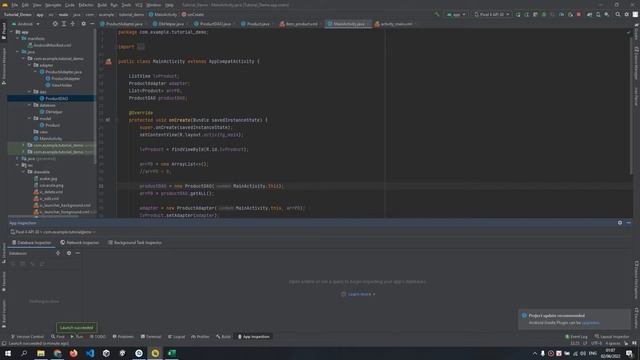Open the File menu
This screenshot has height=360, width=640.
[15, 5]
